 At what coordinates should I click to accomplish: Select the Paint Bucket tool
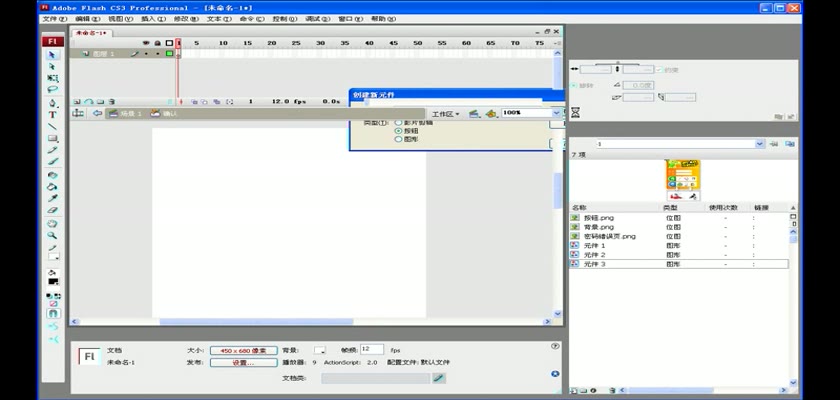click(x=52, y=187)
